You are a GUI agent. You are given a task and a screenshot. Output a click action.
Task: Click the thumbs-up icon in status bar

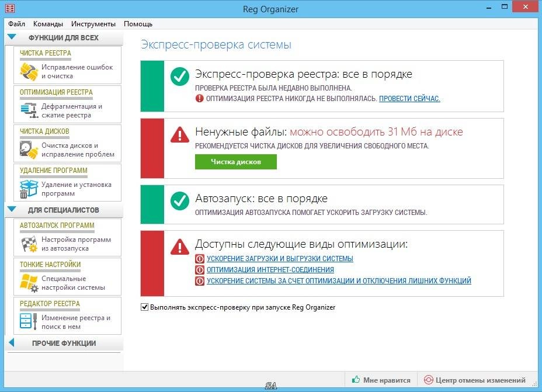(x=356, y=380)
